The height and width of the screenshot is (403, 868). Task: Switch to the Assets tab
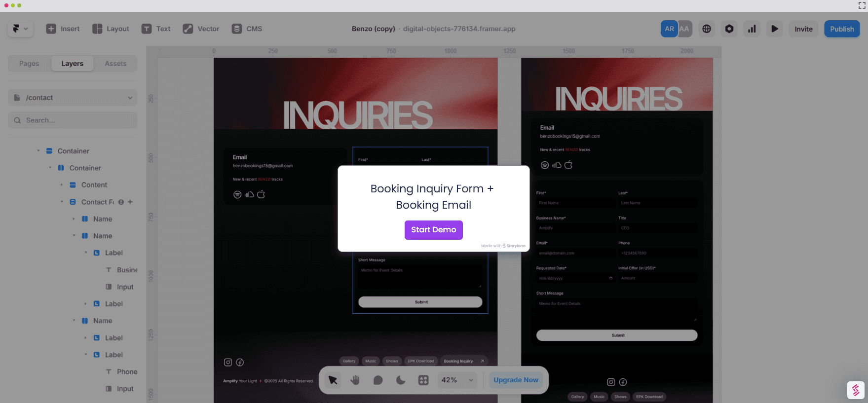click(x=115, y=64)
